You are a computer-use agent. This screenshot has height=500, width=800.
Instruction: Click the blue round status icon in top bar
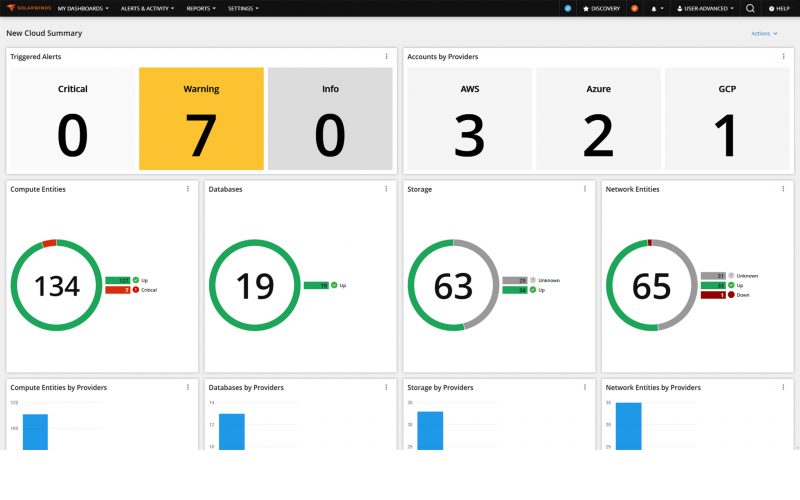(567, 8)
